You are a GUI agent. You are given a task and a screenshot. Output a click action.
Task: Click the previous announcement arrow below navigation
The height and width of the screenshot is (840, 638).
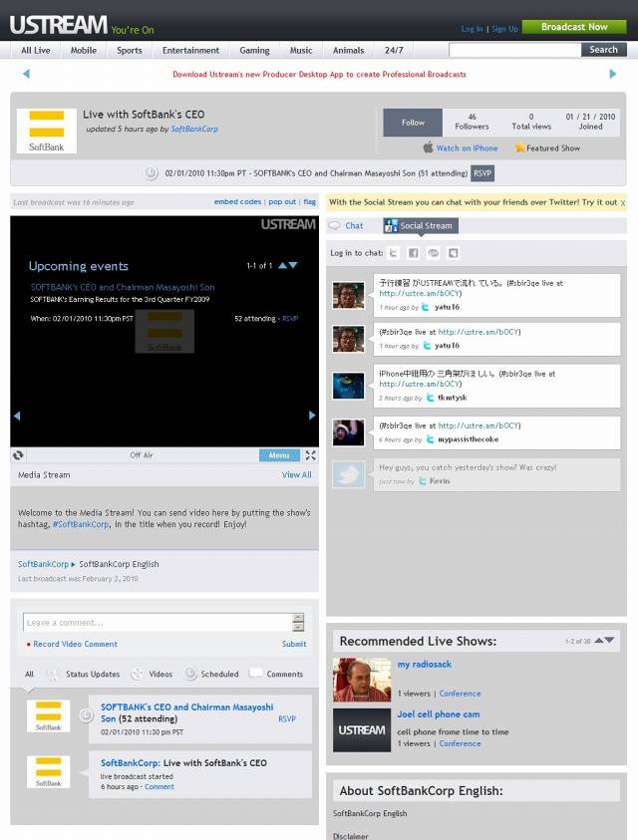(26, 74)
